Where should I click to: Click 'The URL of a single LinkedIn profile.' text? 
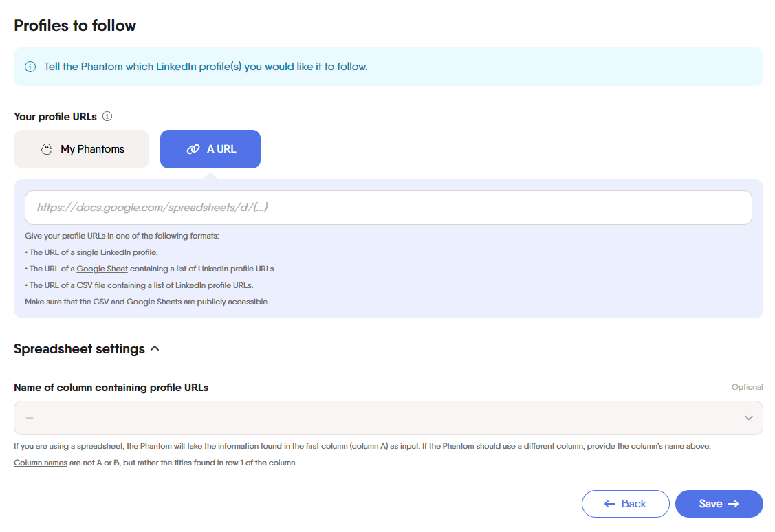tap(91, 252)
